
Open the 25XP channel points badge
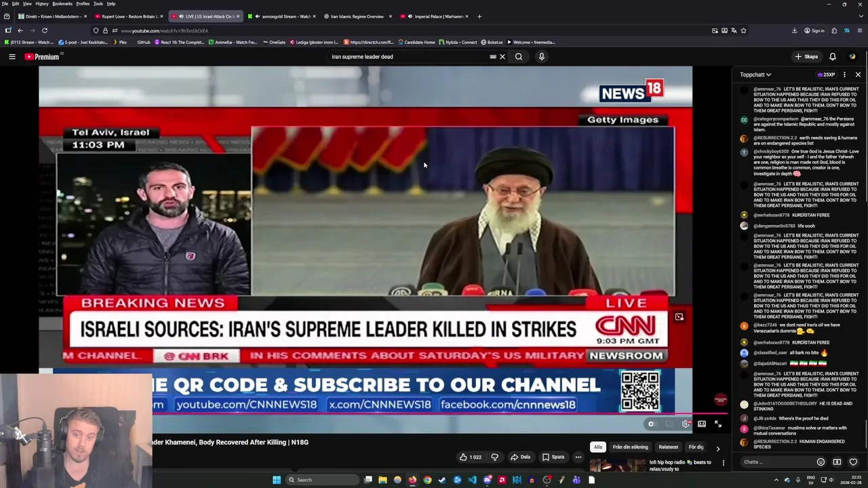point(827,75)
